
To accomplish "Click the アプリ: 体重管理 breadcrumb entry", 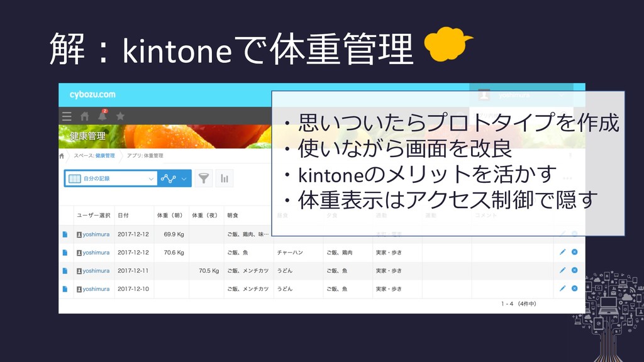I will coord(145,156).
